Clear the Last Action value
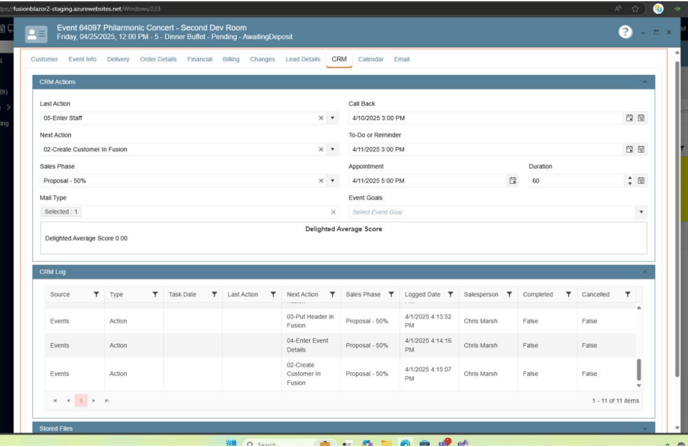This screenshot has height=447, width=688. point(321,118)
